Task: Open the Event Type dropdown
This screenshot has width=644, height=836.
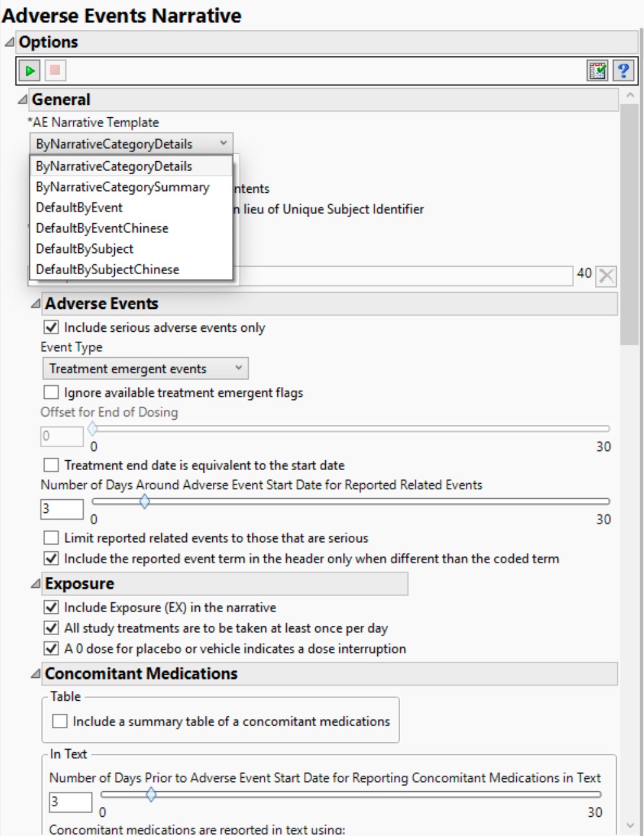Action: click(x=145, y=369)
